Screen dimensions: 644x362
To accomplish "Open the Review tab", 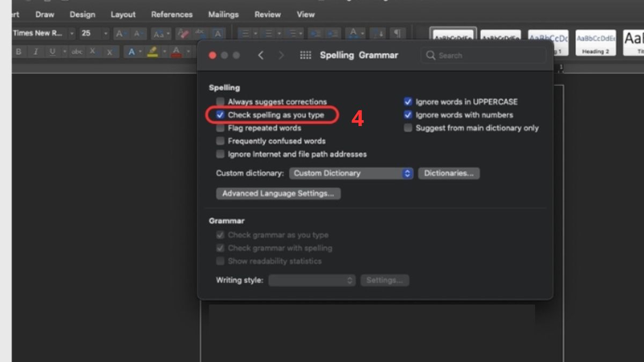I will (267, 14).
